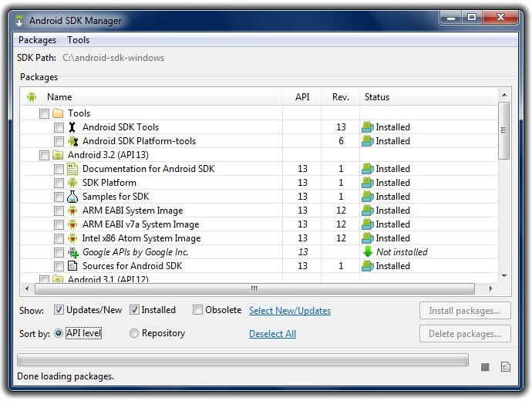Image resolution: width=532 pixels, height=401 pixels.
Task: Click Installed status icon for Documentation for Android SDK
Action: (x=368, y=169)
